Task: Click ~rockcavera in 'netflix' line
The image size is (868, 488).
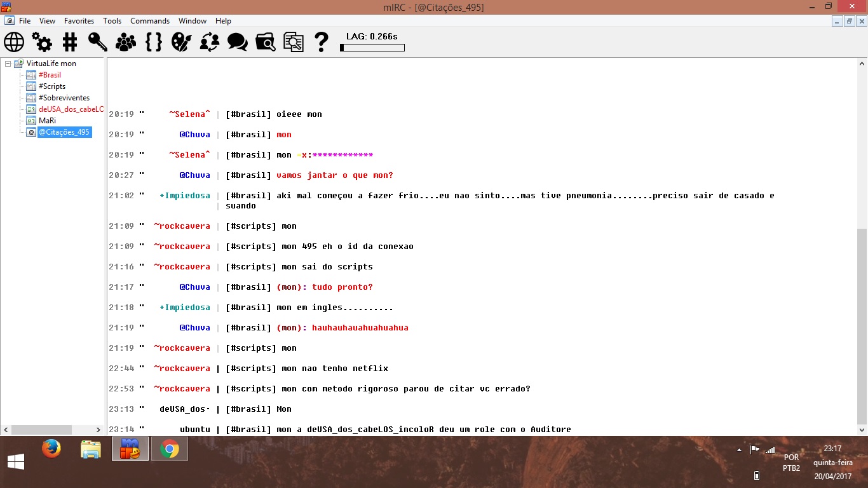Action: click(182, 369)
